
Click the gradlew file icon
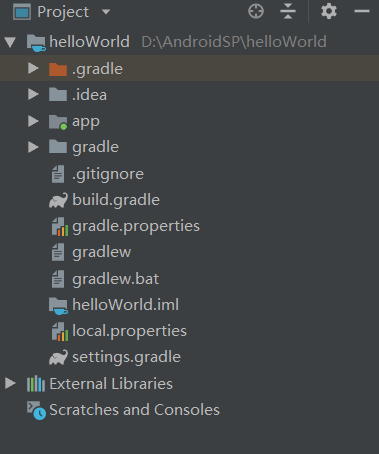pyautogui.click(x=58, y=252)
